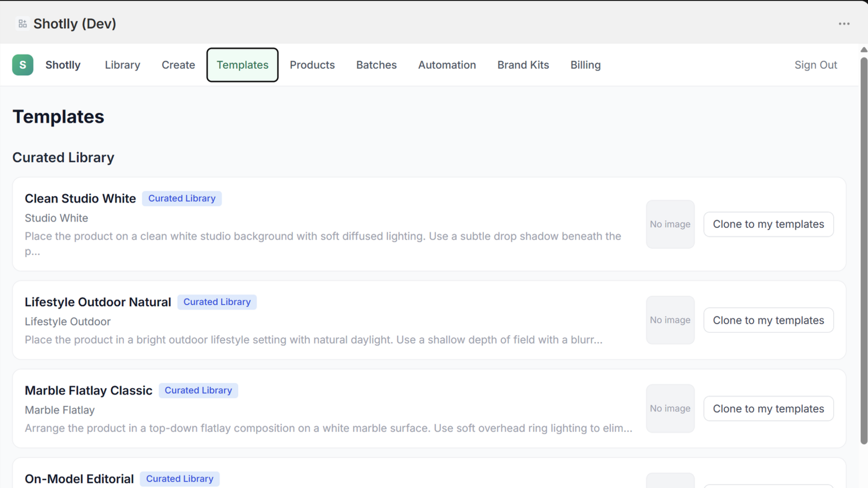Click the outdoor lifestyle setting description text
Viewport: 868px width, 488px height.
(x=314, y=340)
